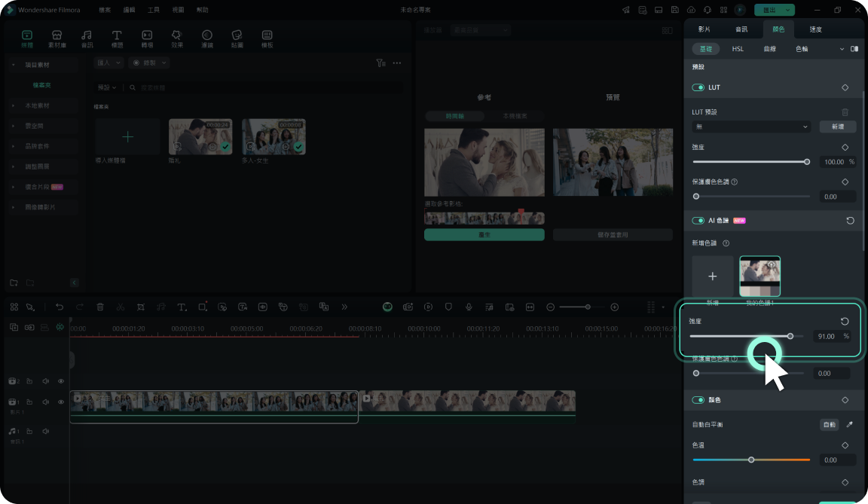
Task: Open the media panel three-dot menu
Action: click(397, 63)
